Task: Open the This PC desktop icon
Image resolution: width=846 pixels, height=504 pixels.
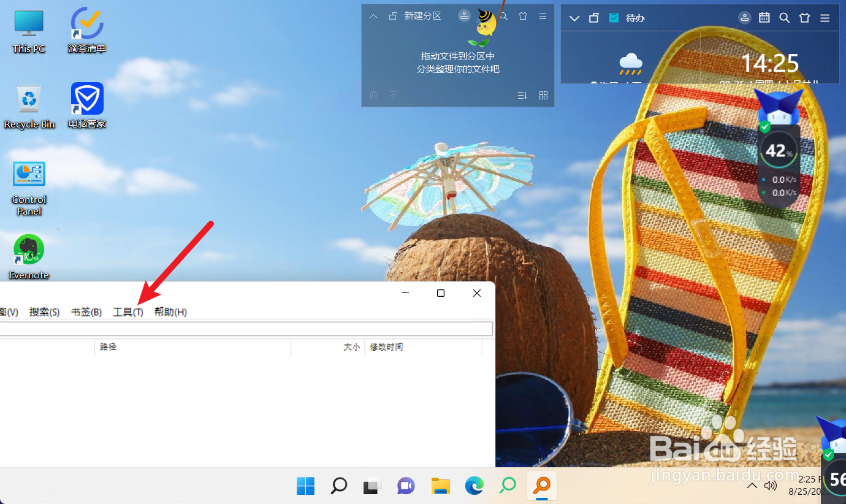Action: [29, 32]
